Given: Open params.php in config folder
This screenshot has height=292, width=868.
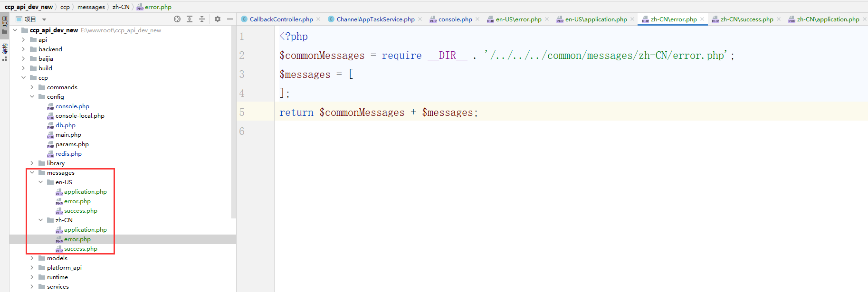Looking at the screenshot, I should coord(72,144).
